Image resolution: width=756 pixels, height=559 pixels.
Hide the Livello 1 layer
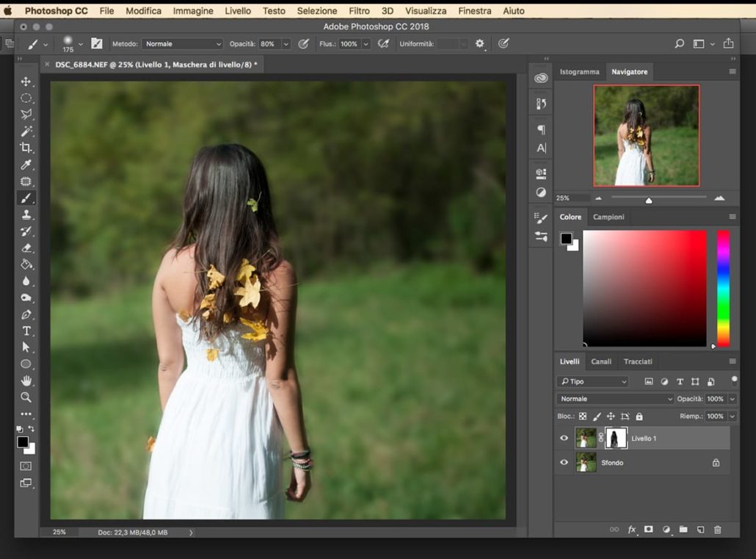tap(564, 439)
